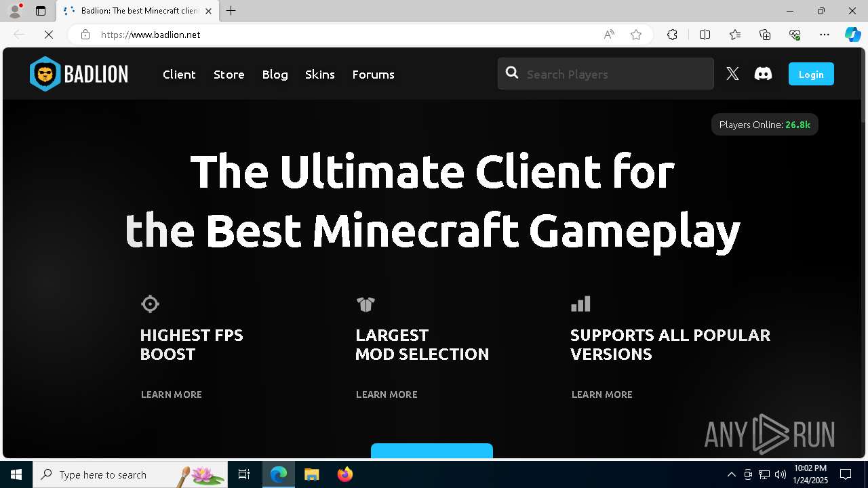868x488 pixels.
Task: Open Browser essentials heart icon
Action: tap(795, 35)
